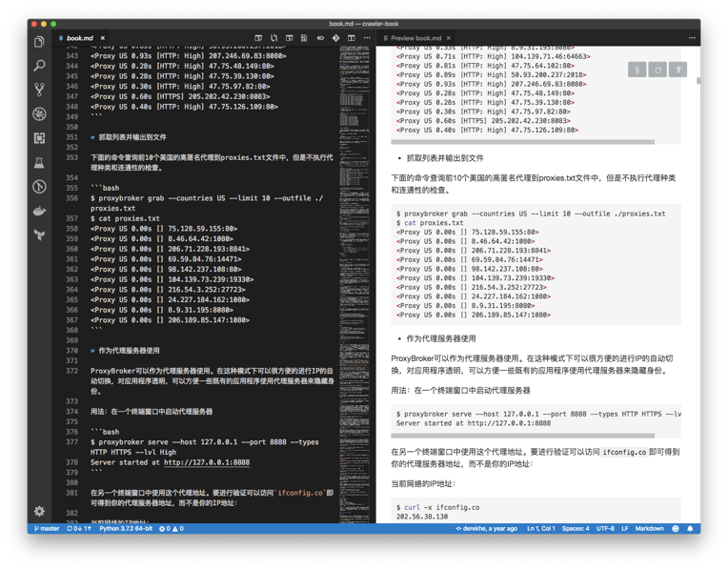Change the Markdown language mode
Image resolution: width=728 pixels, height=570 pixels.
(650, 529)
